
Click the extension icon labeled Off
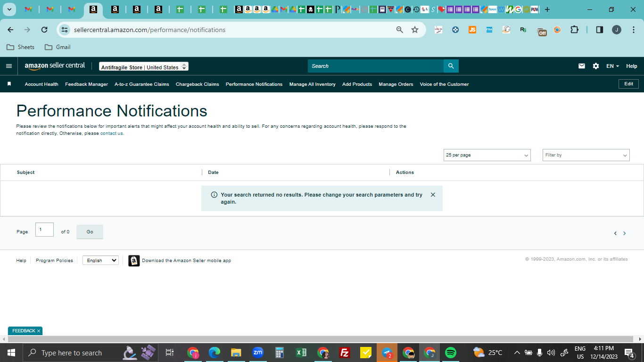[x=542, y=32]
